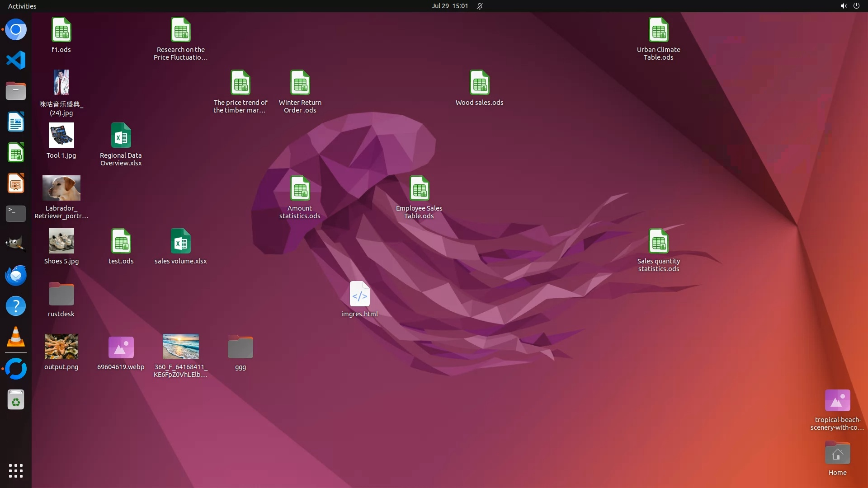The width and height of the screenshot is (868, 488).
Task: Select Regional Data Overview.xlsx file
Action: pyautogui.click(x=121, y=136)
